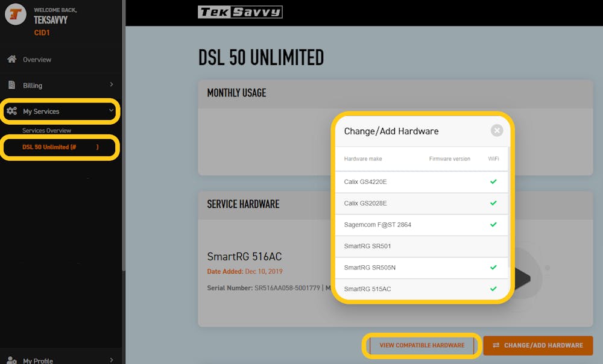Image resolution: width=603 pixels, height=364 pixels.
Task: Select Sagemcom F@ST 2864 row
Action: click(421, 225)
